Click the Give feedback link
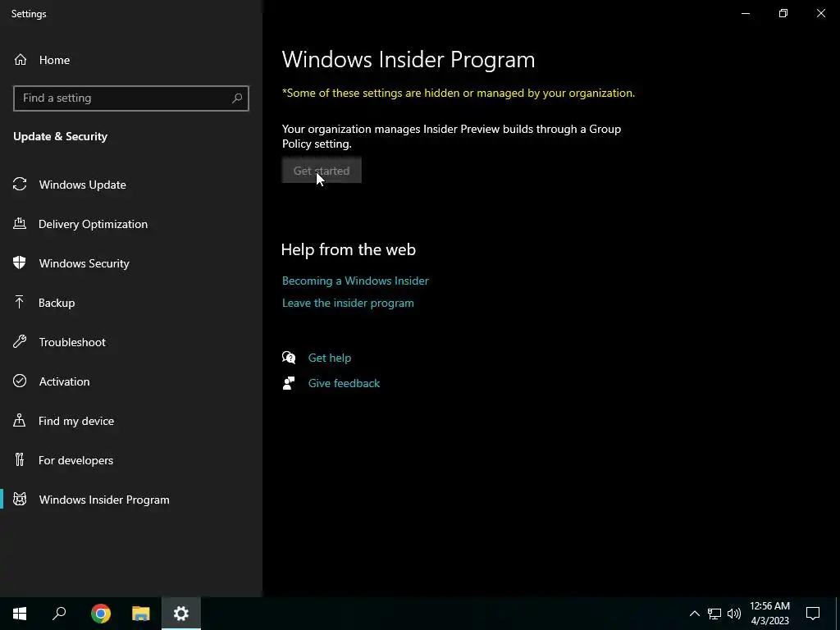The width and height of the screenshot is (840, 630). coord(344,383)
